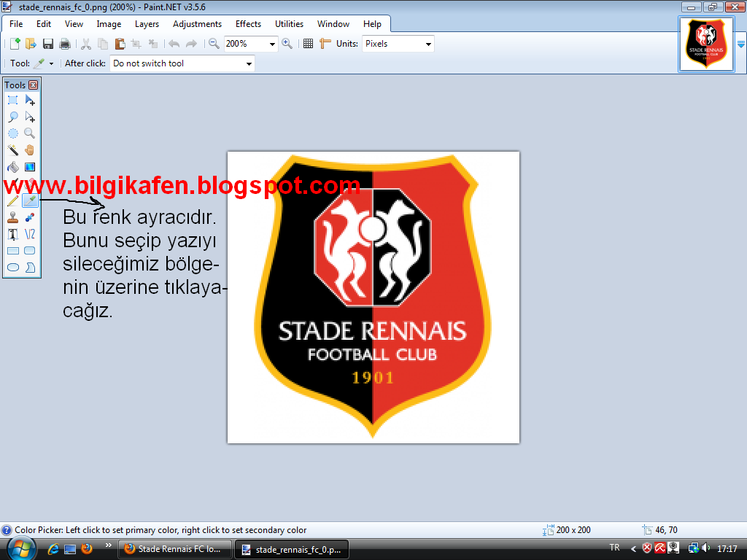Click the TR language indicator
The height and width of the screenshot is (560, 747).
614,548
